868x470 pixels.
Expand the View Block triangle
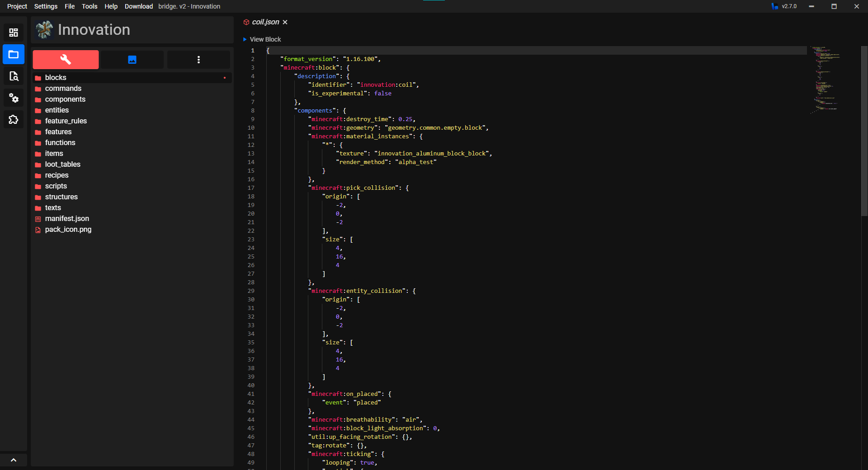tap(245, 39)
